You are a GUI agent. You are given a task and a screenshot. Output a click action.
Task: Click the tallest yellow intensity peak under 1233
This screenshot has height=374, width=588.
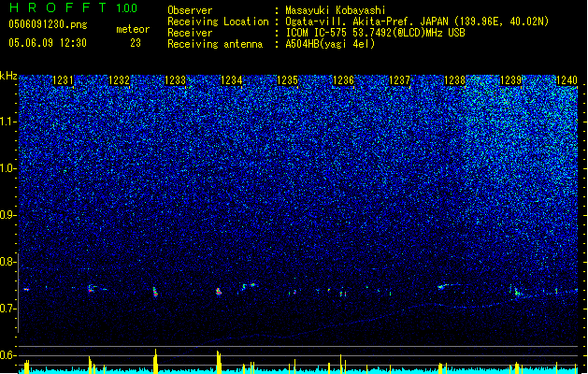[155, 361]
